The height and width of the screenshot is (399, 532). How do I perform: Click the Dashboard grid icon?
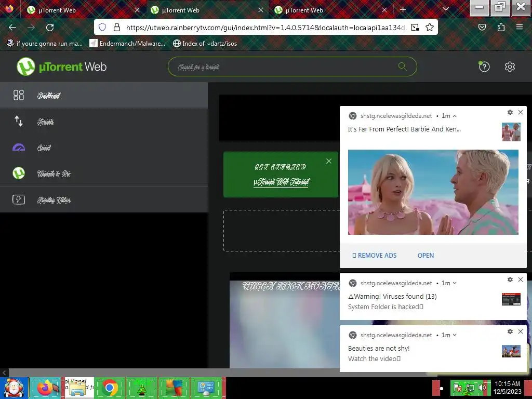coord(19,95)
